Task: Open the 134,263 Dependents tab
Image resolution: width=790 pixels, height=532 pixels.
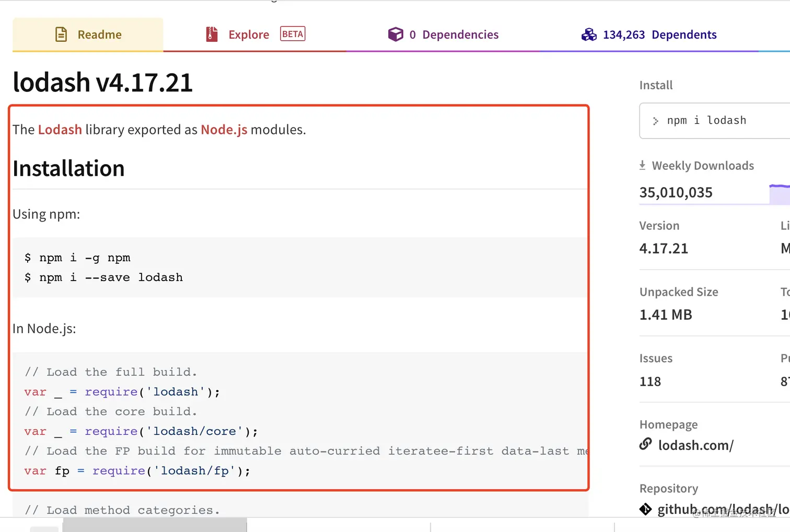Action: point(659,34)
